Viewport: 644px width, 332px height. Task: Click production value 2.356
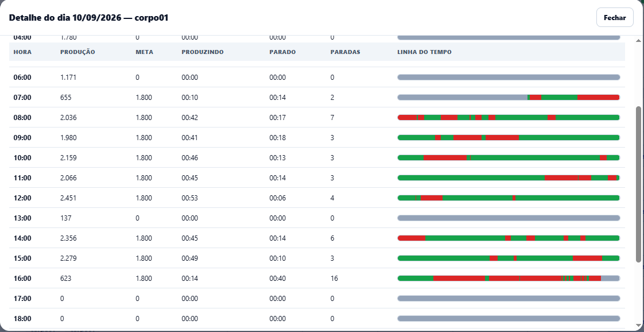pos(68,238)
